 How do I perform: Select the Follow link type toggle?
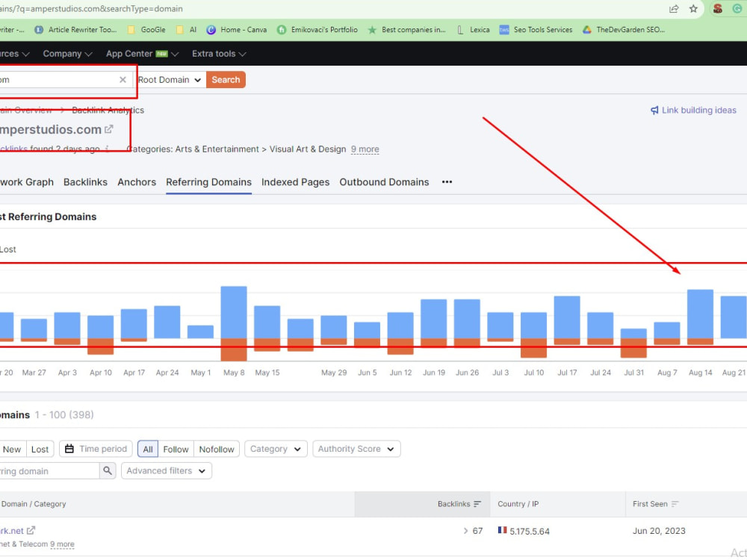point(176,449)
